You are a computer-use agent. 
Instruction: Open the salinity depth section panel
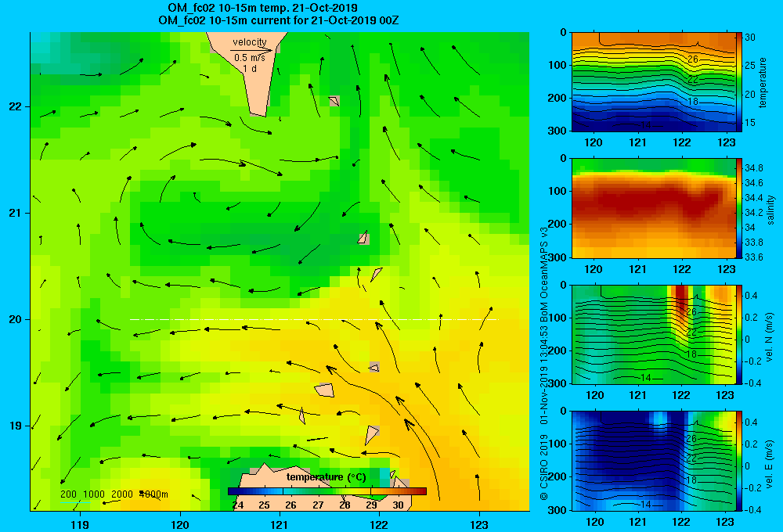point(653,208)
